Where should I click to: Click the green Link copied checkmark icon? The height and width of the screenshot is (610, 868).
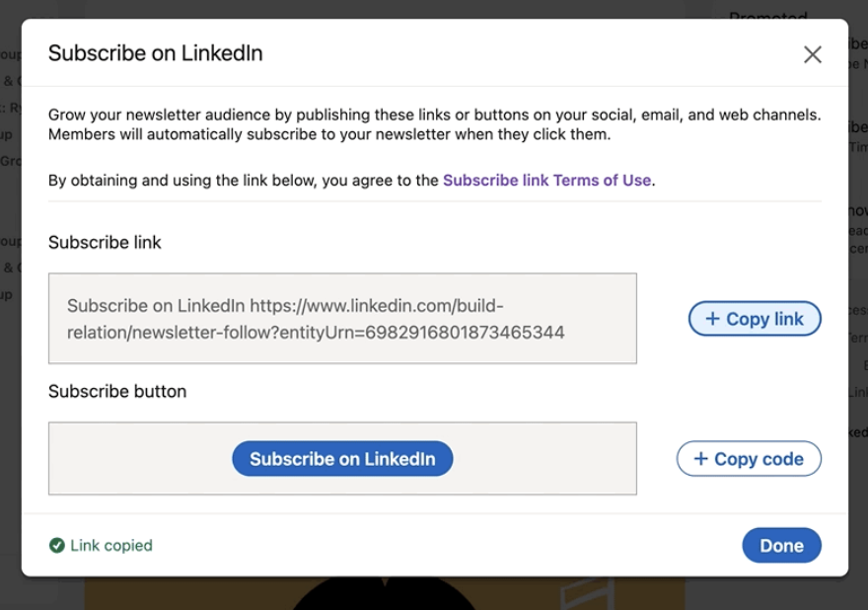57,545
